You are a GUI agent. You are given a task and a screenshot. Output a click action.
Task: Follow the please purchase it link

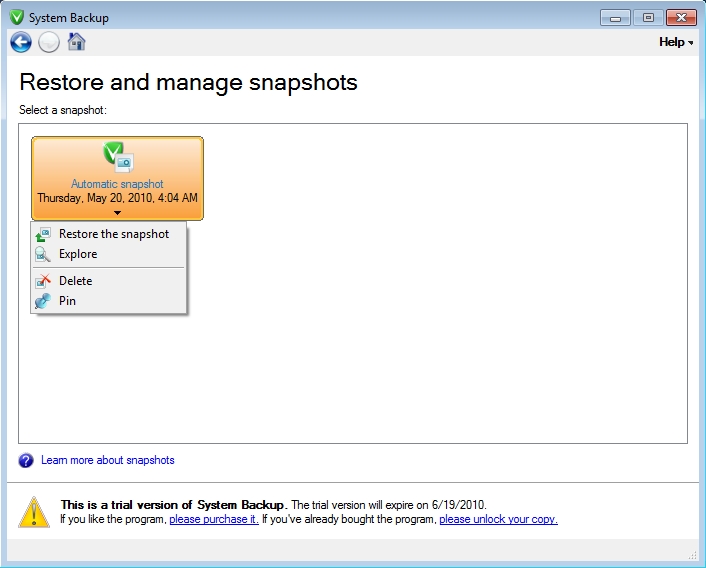(x=214, y=519)
